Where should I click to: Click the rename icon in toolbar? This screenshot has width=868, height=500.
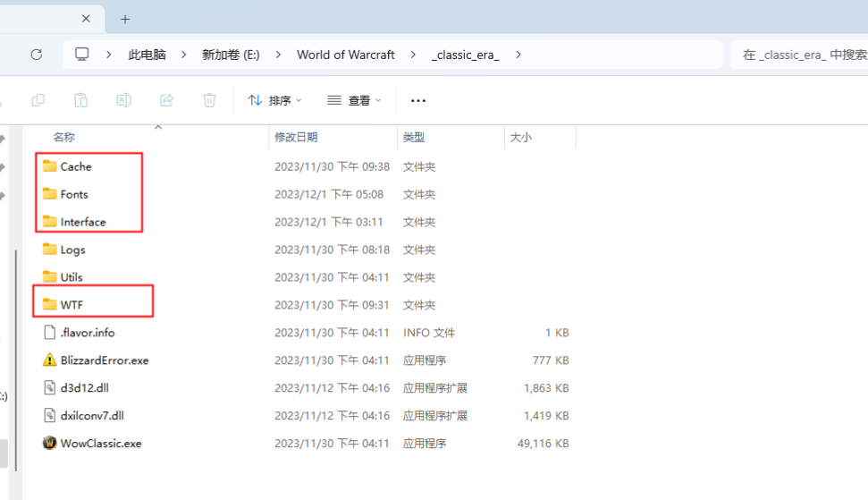coord(123,100)
